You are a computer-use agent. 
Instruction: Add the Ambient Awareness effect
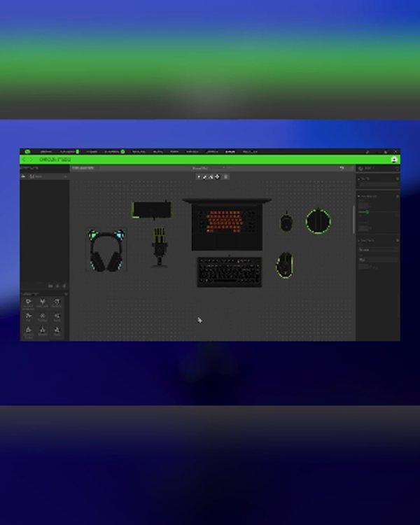click(x=29, y=304)
